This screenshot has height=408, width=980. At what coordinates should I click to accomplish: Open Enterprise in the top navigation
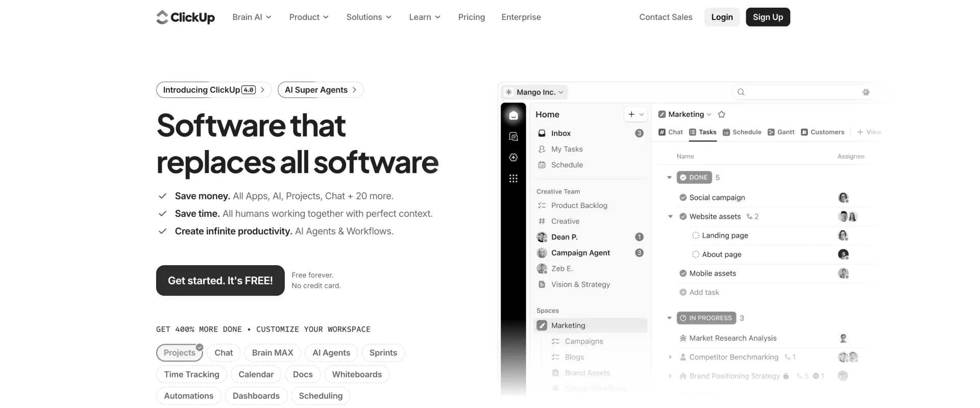[521, 17]
